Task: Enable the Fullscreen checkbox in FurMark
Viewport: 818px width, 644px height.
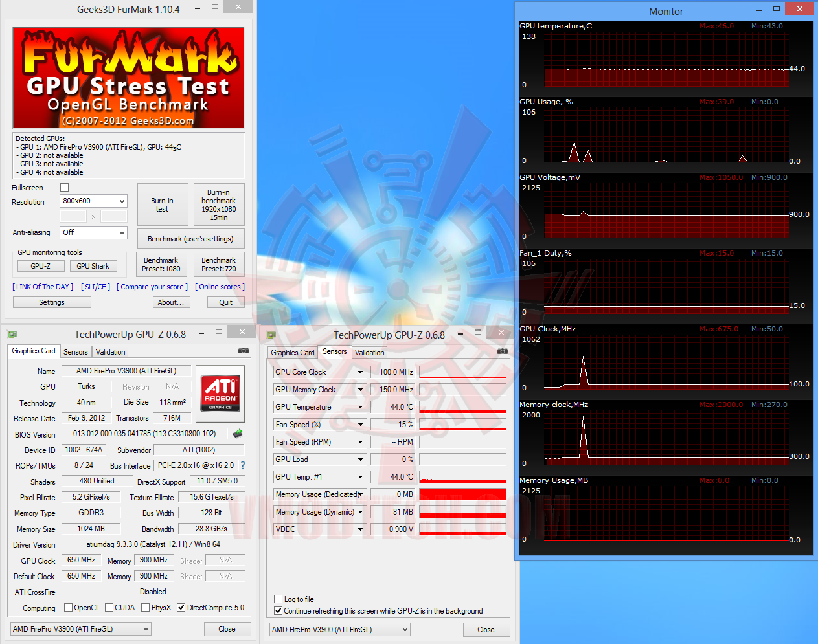Action: pyautogui.click(x=64, y=188)
